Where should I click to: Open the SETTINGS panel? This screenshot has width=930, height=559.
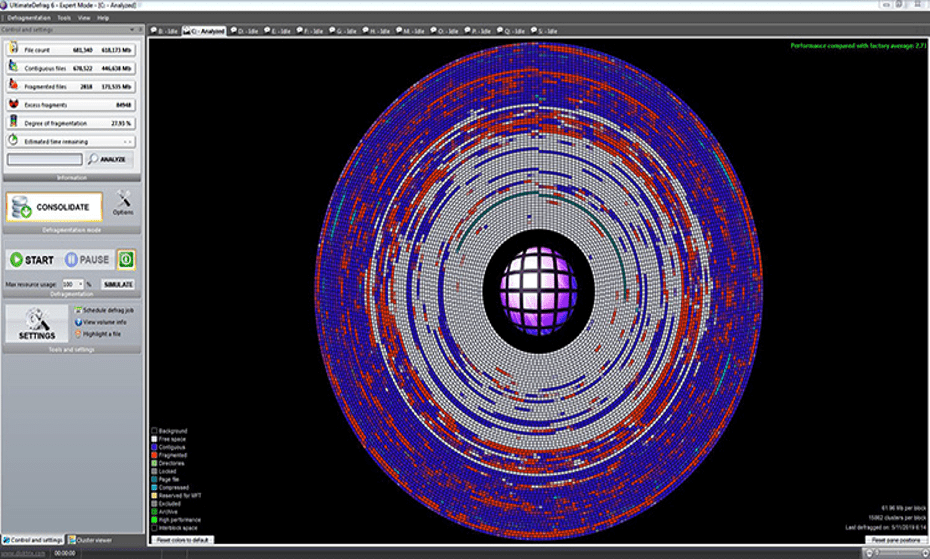click(x=36, y=324)
